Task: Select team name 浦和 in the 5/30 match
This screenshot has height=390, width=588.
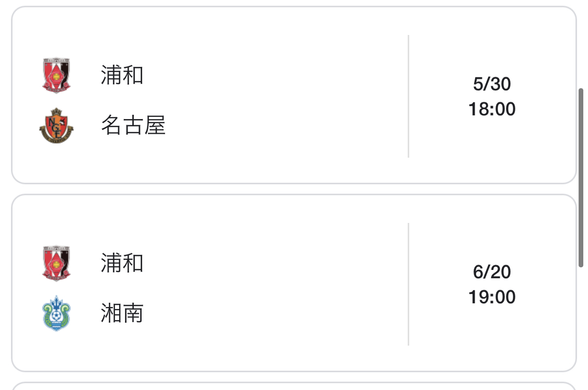Action: [x=122, y=76]
